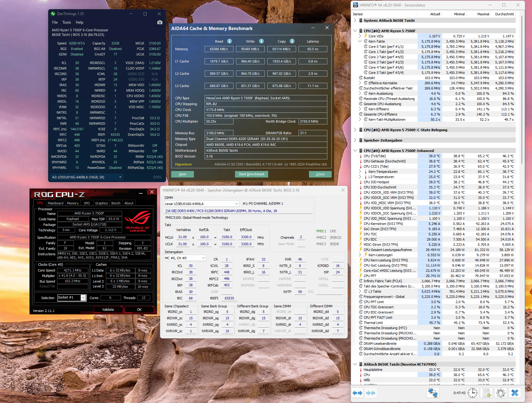Open the MC #0, CH #0 timings dropdown
This screenshot has height=403, width=532.
(x=185, y=258)
